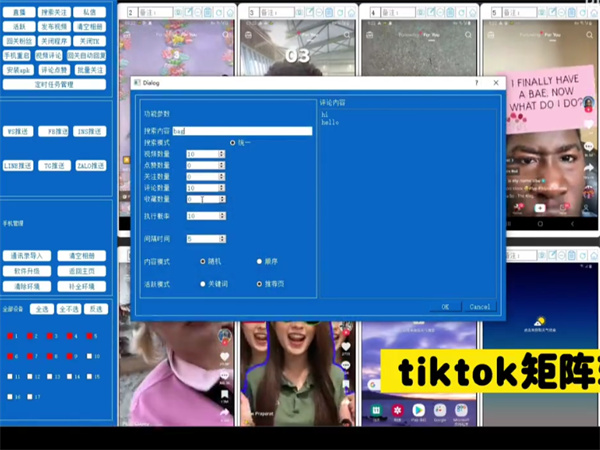
Task: Click the 通讯录导入 button
Action: 27,256
